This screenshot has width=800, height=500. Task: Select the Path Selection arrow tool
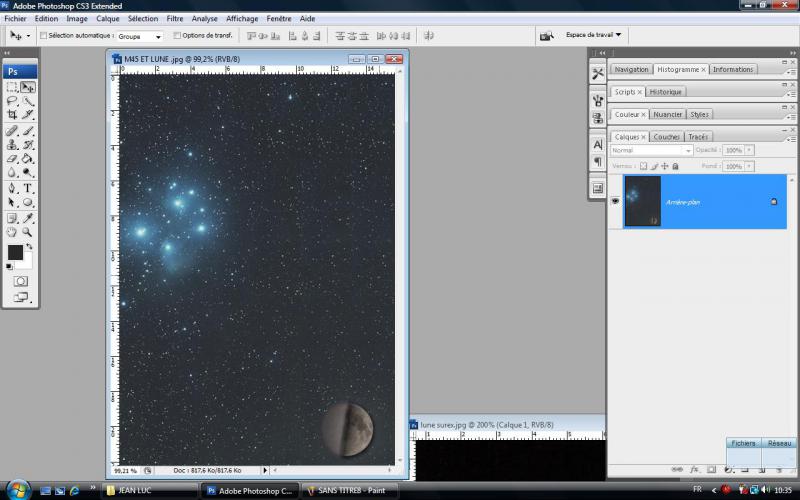click(x=12, y=202)
